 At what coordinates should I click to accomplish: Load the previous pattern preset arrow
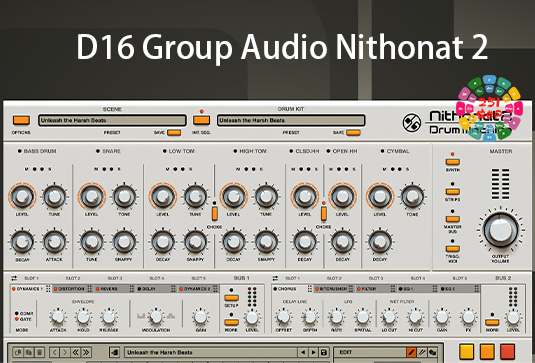click(303, 352)
